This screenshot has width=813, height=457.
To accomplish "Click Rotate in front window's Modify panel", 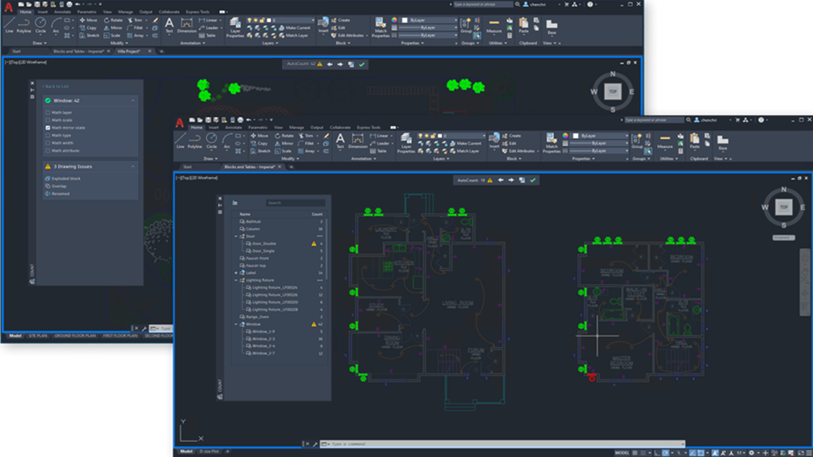I will pos(284,136).
